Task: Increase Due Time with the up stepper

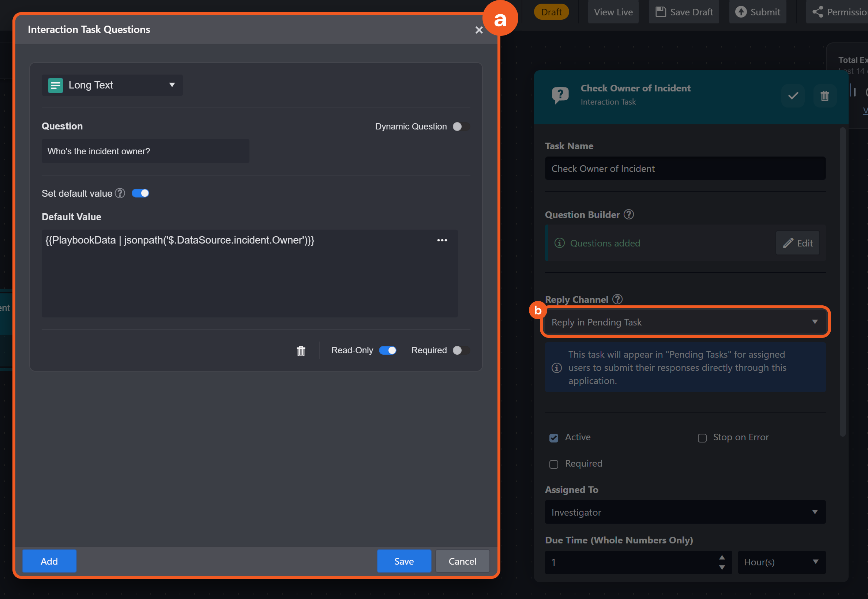Action: point(722,557)
